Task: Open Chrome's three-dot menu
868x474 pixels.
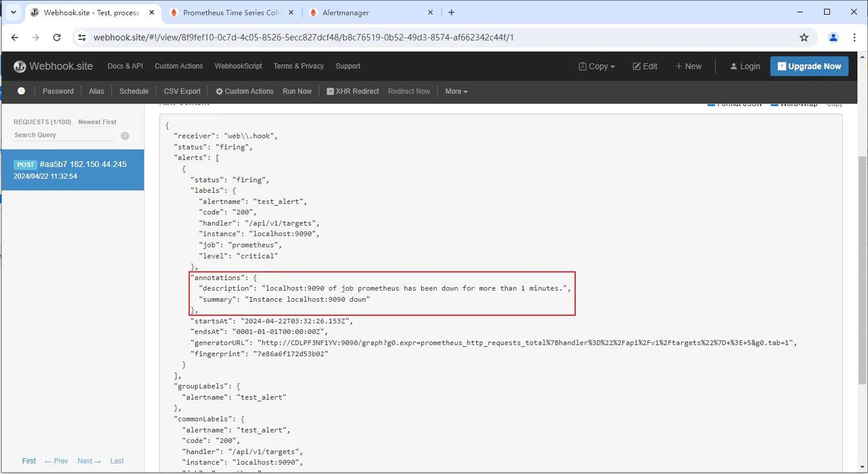Action: pyautogui.click(x=852, y=37)
